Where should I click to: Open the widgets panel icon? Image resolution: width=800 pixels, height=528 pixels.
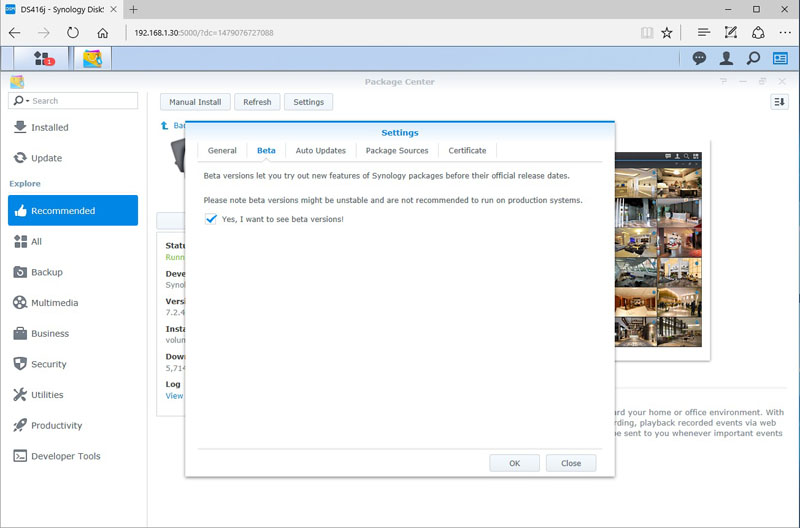[780, 58]
